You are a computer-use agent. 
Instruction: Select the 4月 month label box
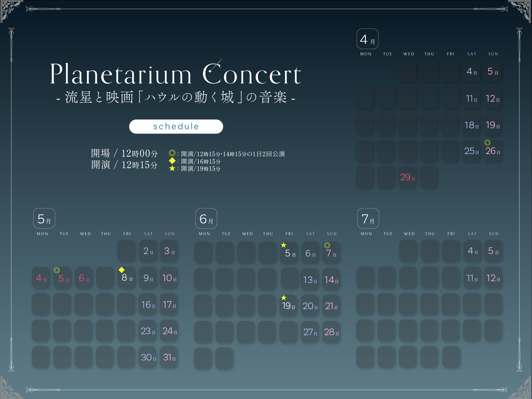(x=367, y=39)
